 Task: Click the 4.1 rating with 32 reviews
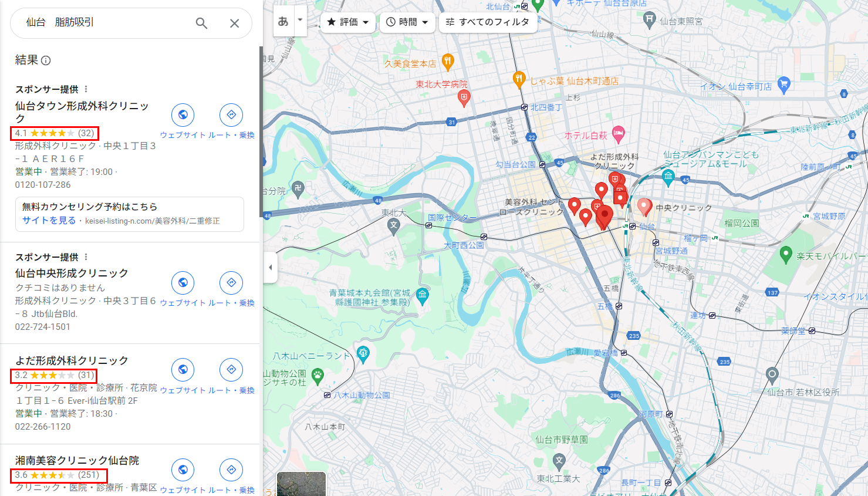pos(55,133)
